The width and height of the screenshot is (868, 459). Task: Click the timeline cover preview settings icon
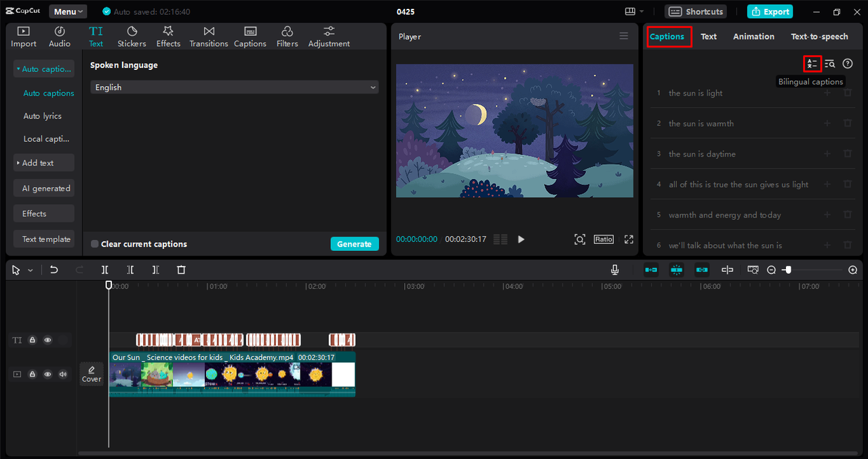(x=753, y=270)
